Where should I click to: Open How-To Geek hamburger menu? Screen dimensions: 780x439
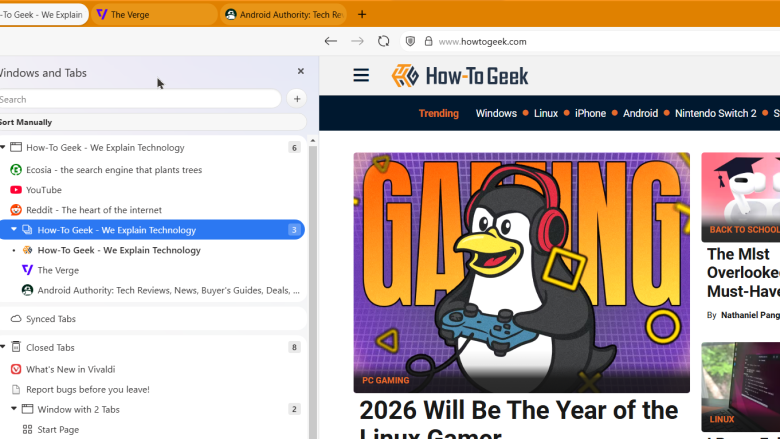click(361, 75)
